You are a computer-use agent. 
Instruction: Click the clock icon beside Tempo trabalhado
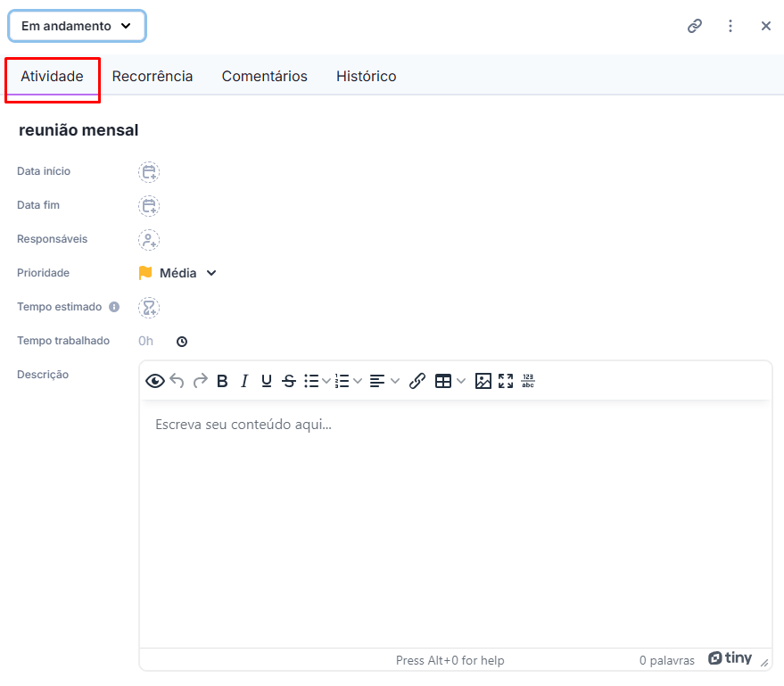pos(182,342)
